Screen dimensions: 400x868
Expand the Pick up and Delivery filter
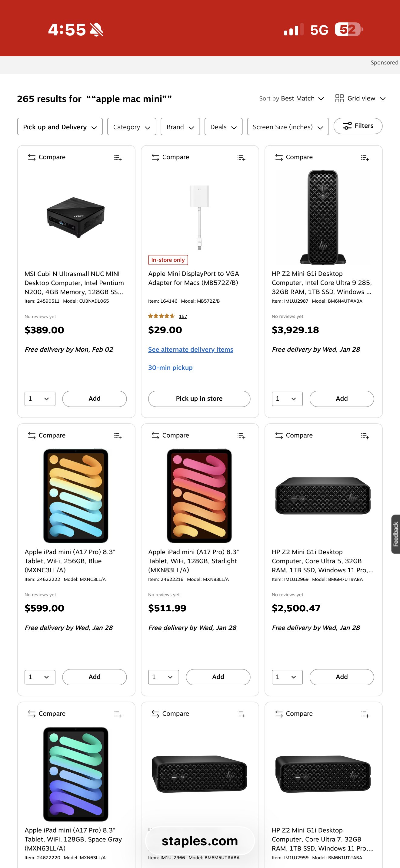click(x=60, y=127)
